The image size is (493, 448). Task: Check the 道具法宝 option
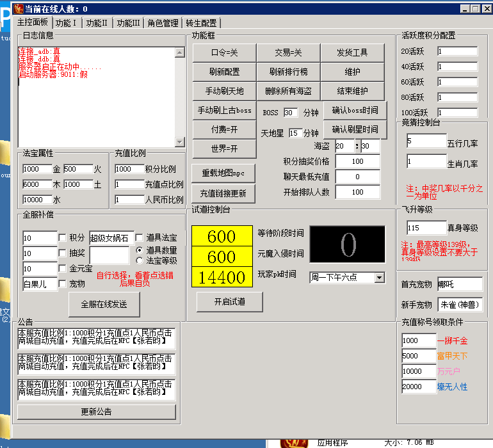point(140,238)
